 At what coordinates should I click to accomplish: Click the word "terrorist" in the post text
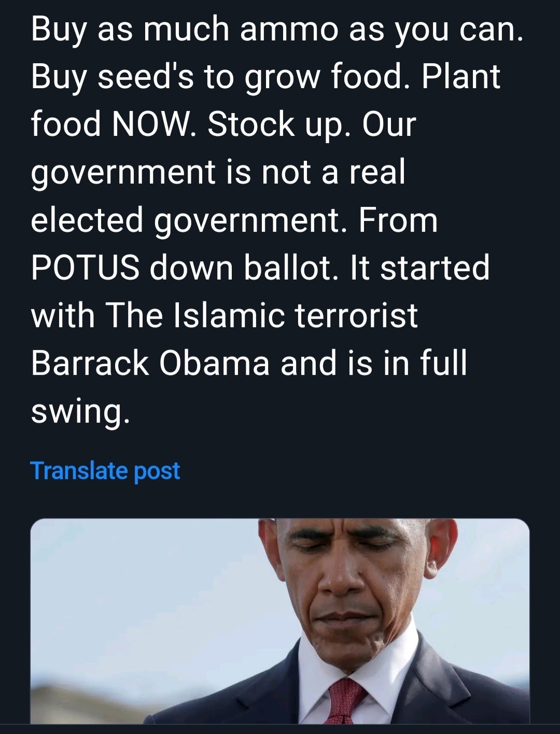356,316
